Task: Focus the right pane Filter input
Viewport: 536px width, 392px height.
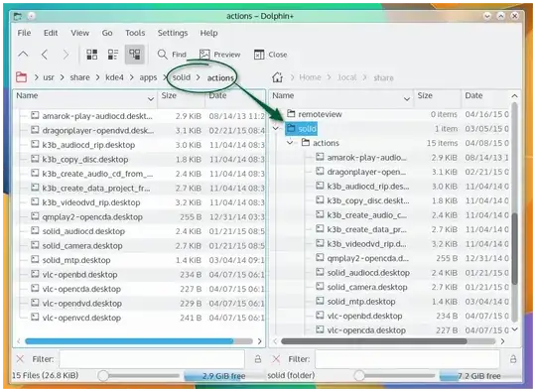Action: [x=408, y=359]
